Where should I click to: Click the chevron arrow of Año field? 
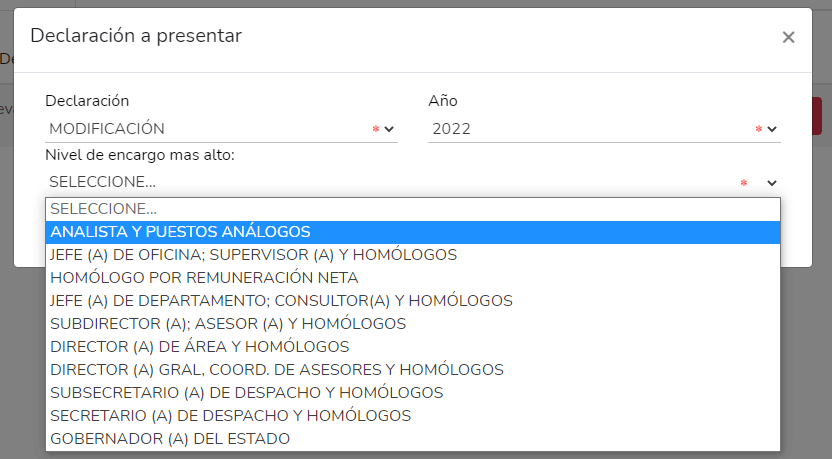coord(772,129)
